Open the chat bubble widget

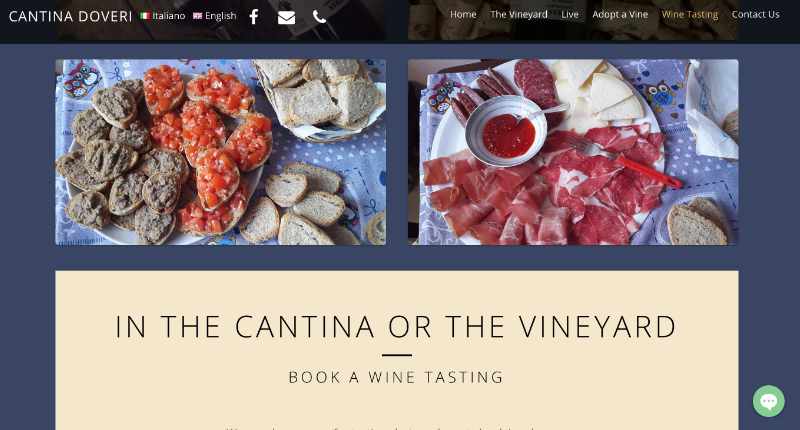click(768, 401)
